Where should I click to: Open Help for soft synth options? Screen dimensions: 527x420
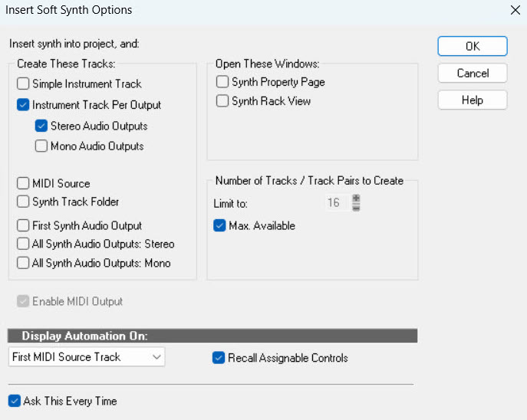pyautogui.click(x=472, y=100)
